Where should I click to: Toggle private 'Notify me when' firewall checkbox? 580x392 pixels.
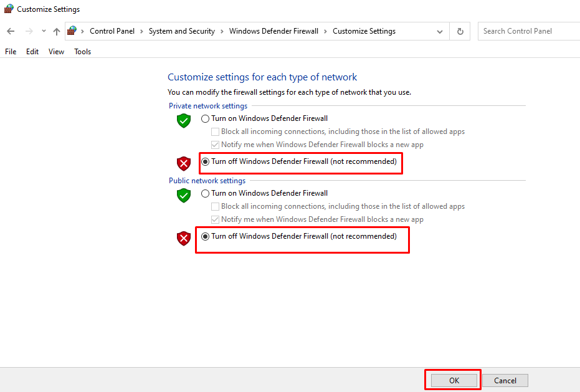216,145
